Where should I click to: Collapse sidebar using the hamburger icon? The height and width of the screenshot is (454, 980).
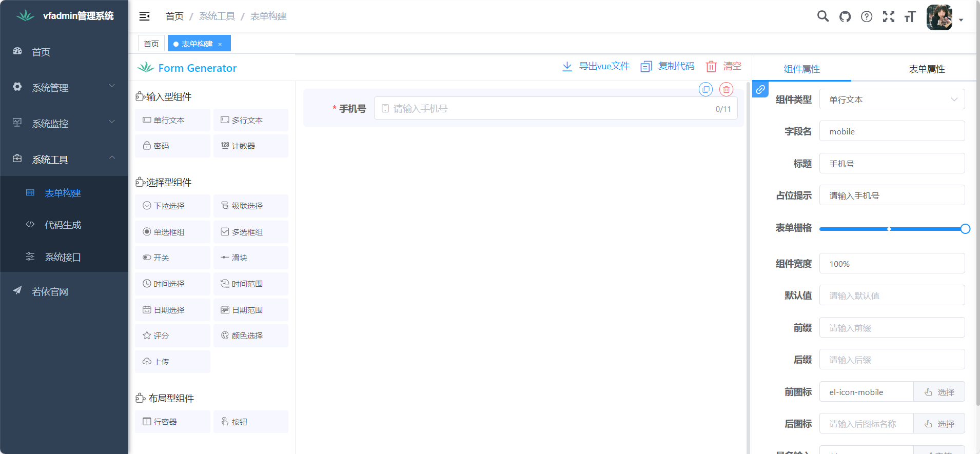145,16
